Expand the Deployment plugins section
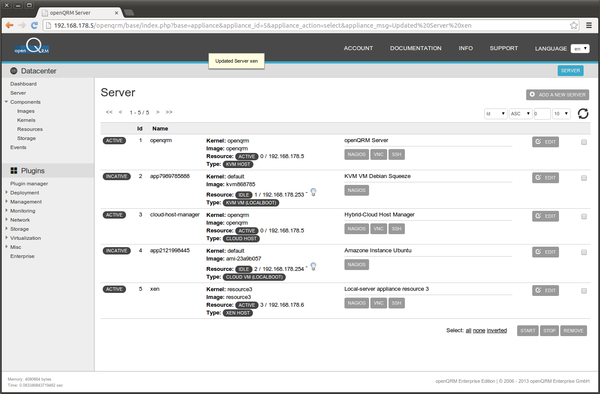The height and width of the screenshot is (394, 600). point(7,192)
